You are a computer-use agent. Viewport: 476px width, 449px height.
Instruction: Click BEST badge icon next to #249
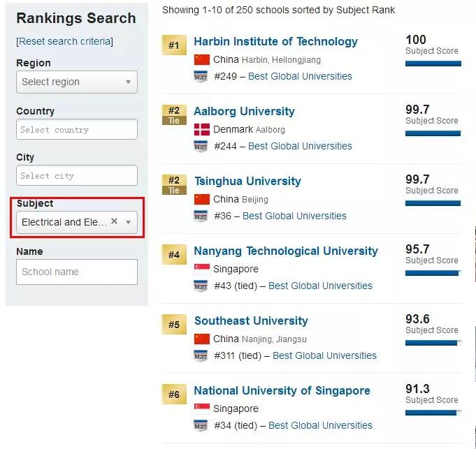[x=201, y=76]
